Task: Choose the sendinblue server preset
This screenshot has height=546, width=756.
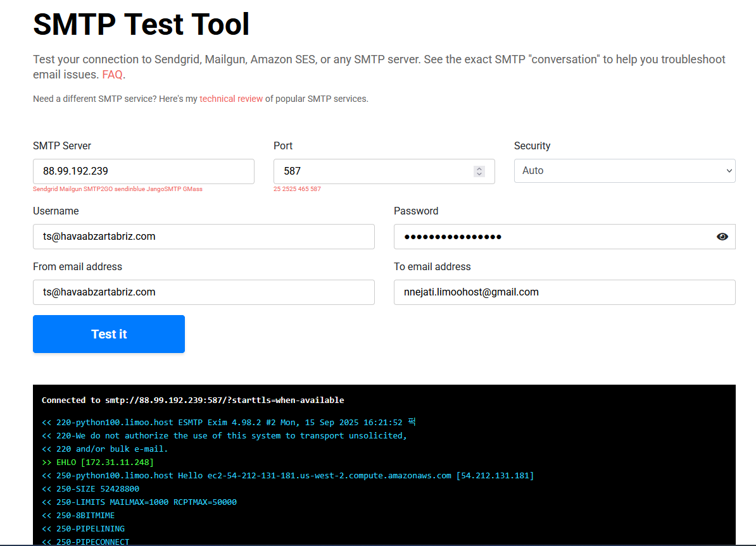Action: [x=130, y=189]
